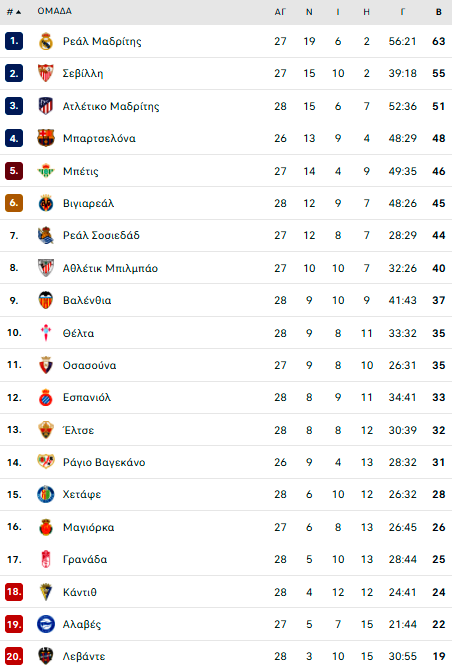This screenshot has width=452, height=670.
Task: Click the Levante club crest
Action: (x=46, y=656)
